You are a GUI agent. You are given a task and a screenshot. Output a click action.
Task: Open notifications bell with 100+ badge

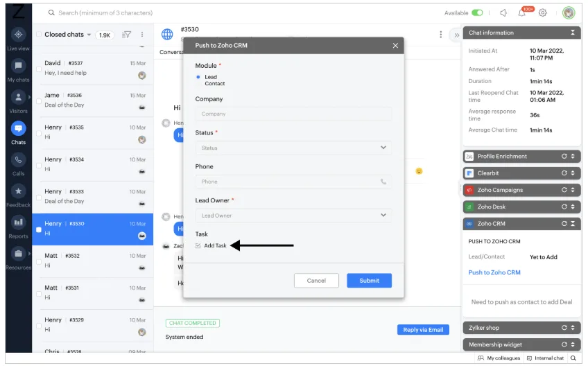tap(522, 12)
